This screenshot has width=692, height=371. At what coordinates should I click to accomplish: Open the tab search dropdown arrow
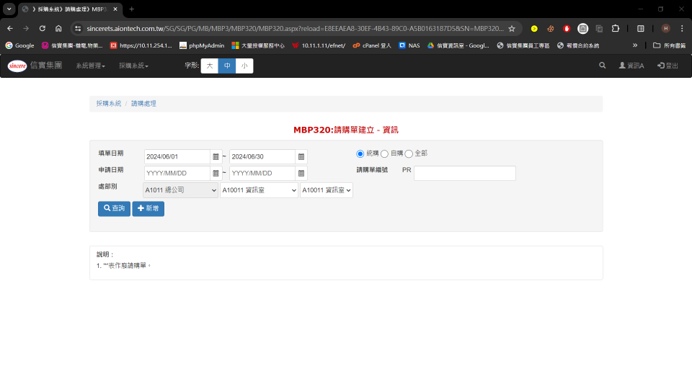(x=9, y=9)
